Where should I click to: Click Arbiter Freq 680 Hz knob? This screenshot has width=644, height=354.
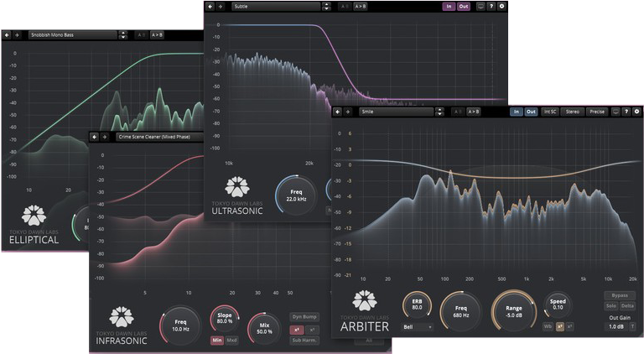[x=461, y=312]
